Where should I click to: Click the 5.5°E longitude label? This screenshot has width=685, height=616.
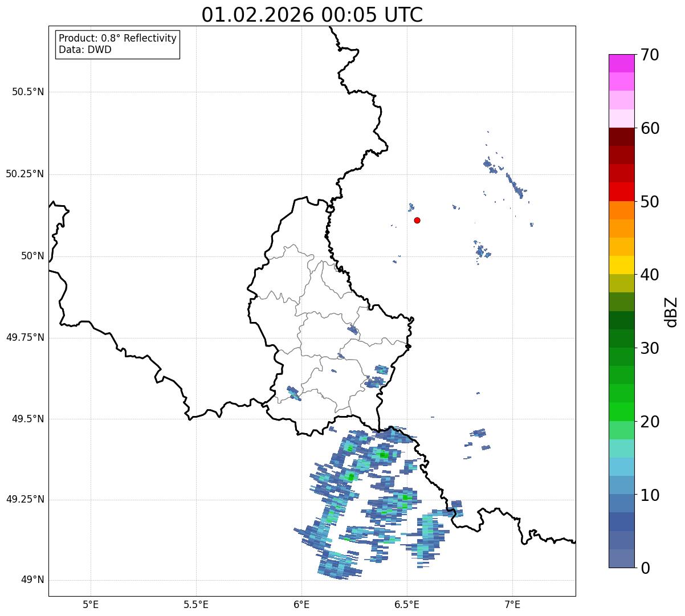196,605
